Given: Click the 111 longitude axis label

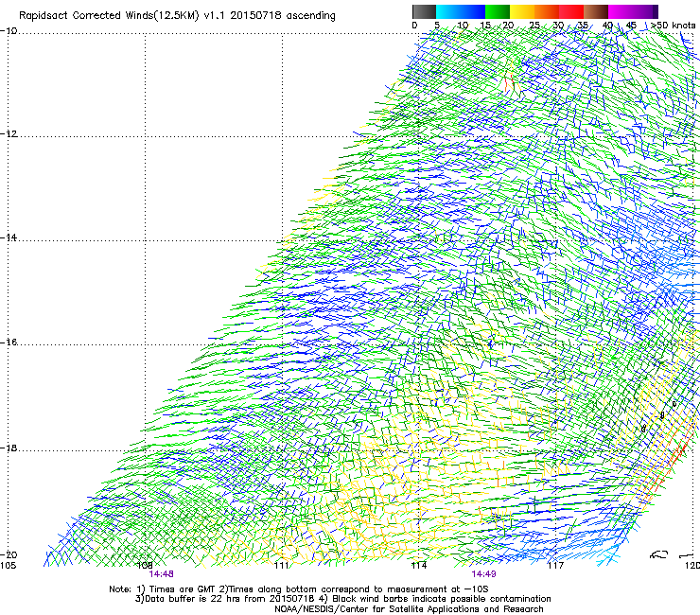Looking at the screenshot, I should (281, 566).
